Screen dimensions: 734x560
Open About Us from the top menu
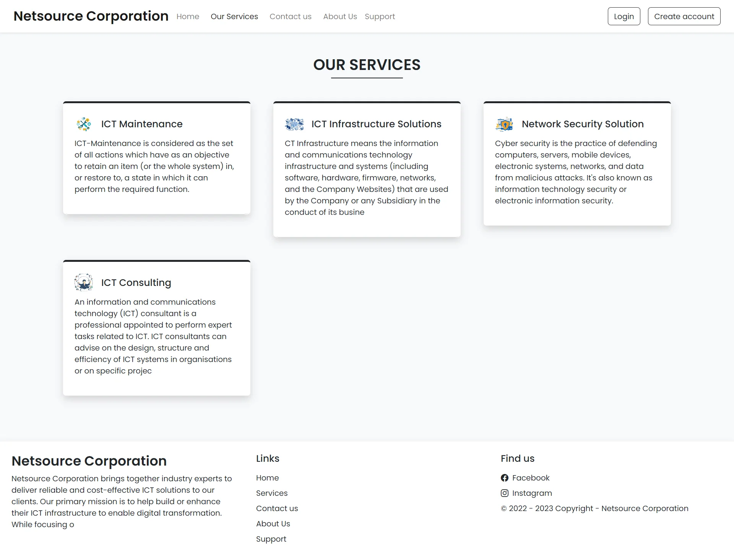[x=340, y=16]
